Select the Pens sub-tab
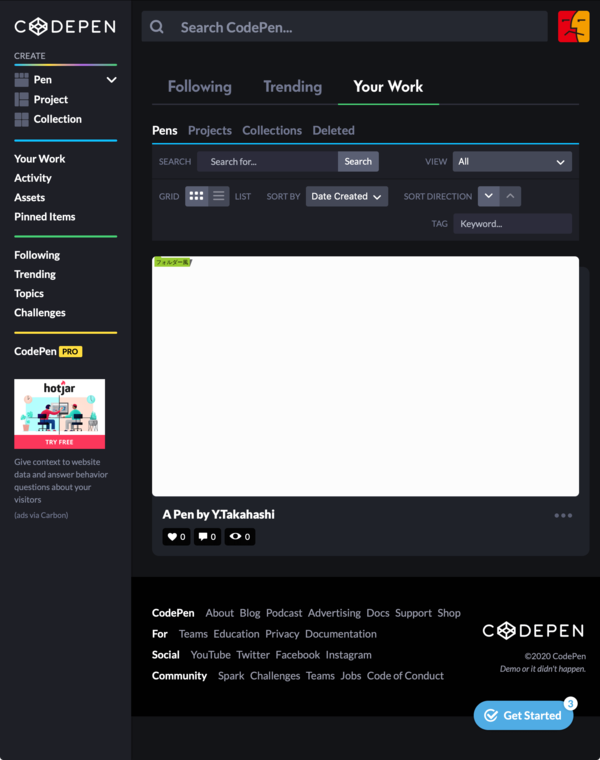The width and height of the screenshot is (600, 760). click(165, 130)
